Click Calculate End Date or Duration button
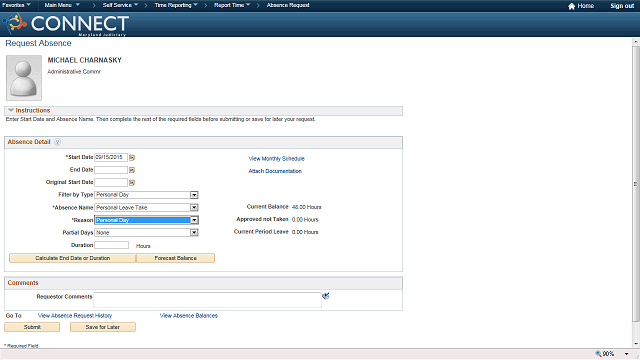 [72, 258]
